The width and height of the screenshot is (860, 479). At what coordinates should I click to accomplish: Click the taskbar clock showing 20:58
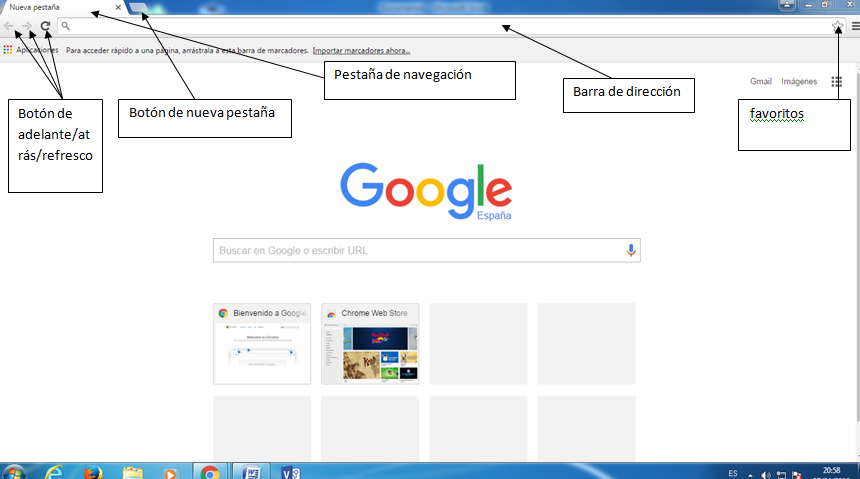pos(831,472)
